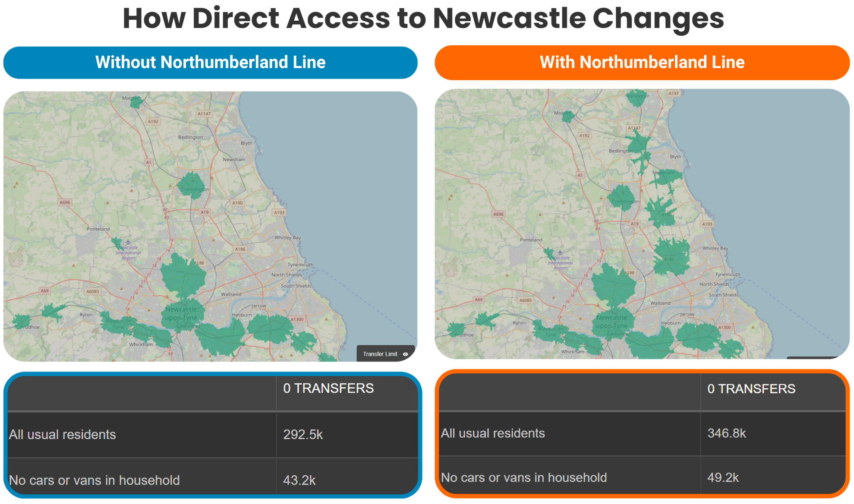The width and height of the screenshot is (854, 504).
Task: Click the Morpeth label on the right map
Action: [563, 113]
